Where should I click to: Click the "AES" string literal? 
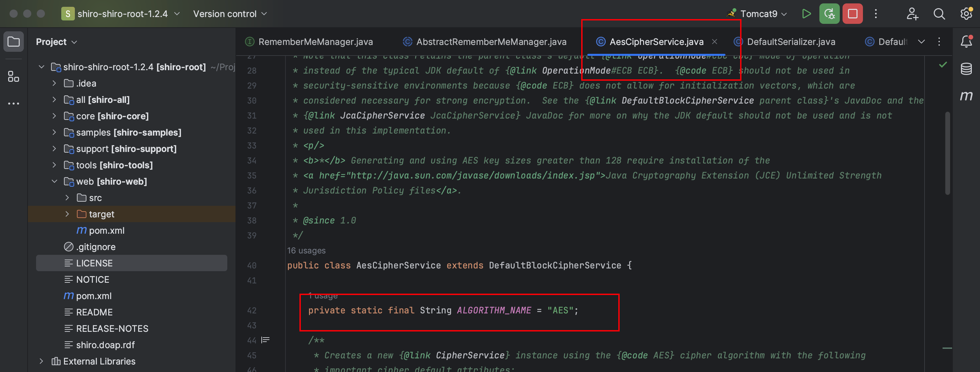pos(560,310)
